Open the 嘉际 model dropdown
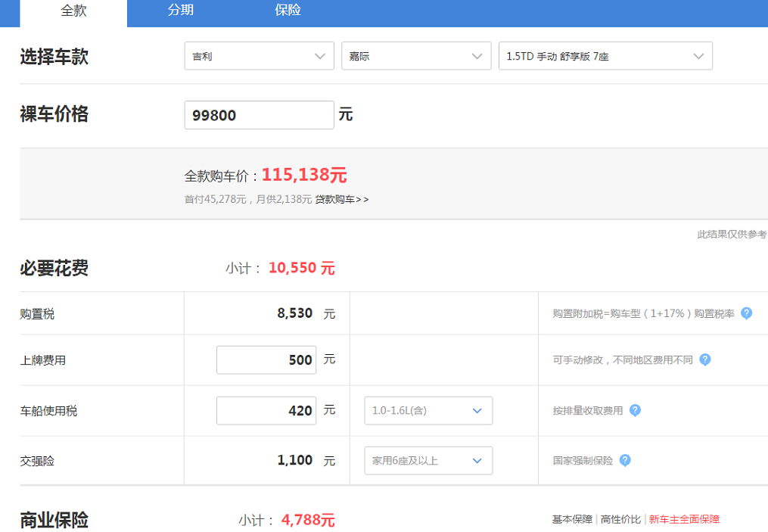Screen dimensions: 768x532 pyautogui.click(x=416, y=56)
